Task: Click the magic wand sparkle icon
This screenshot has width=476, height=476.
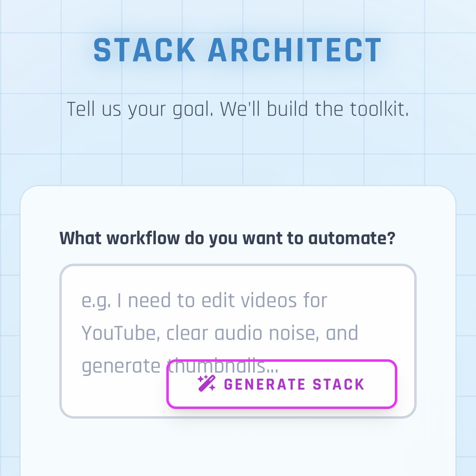Action: pos(206,384)
